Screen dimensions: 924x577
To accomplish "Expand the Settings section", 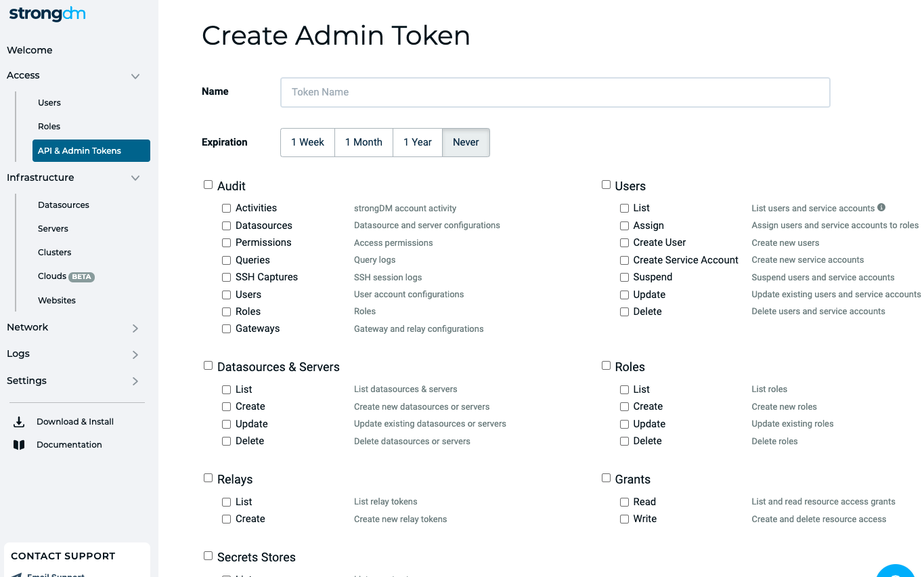I will [135, 381].
